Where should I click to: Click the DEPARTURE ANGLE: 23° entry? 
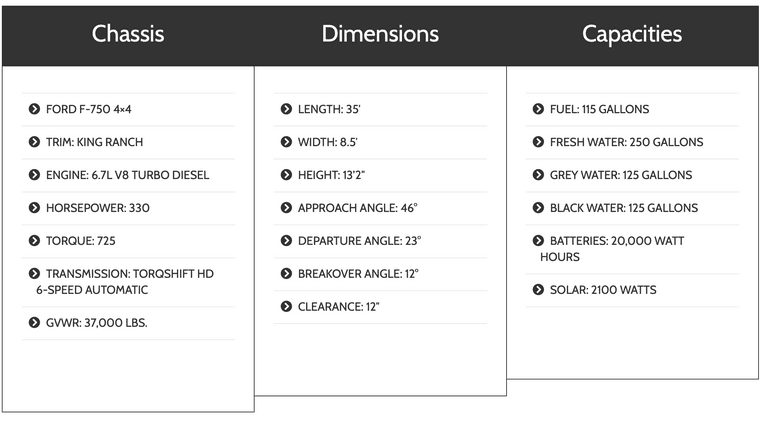pos(359,241)
